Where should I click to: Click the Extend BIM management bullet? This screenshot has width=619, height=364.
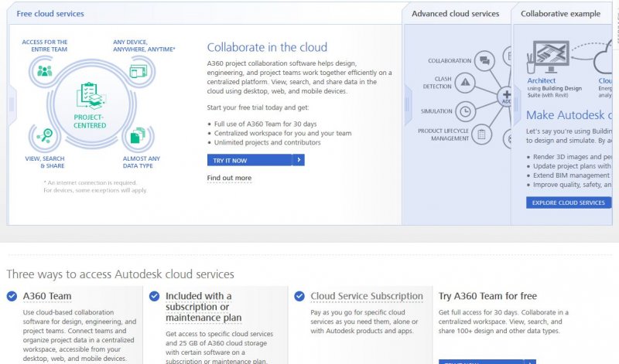tap(571, 175)
